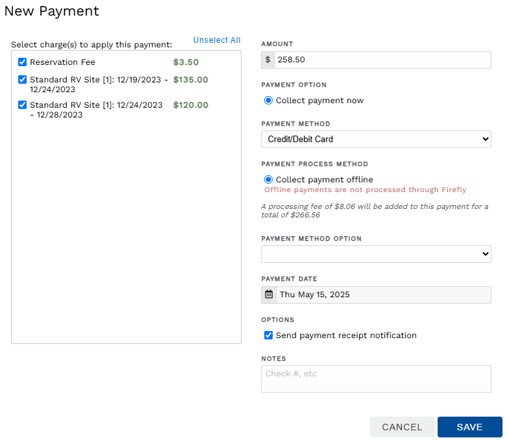Uncheck the $135.00 Standard RV Site charge
This screenshot has height=440, width=509.
[x=22, y=80]
